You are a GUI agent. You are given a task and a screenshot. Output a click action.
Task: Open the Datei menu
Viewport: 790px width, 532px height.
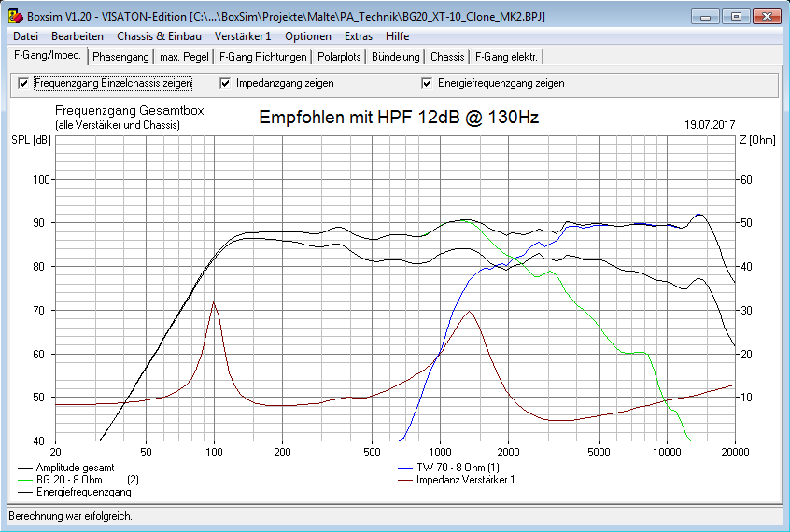point(26,36)
